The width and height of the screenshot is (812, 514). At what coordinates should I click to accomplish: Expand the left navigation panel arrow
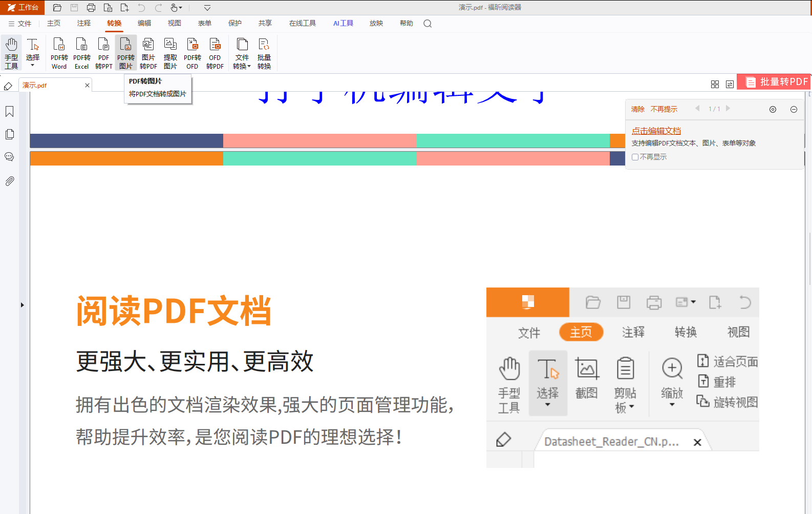coord(22,305)
